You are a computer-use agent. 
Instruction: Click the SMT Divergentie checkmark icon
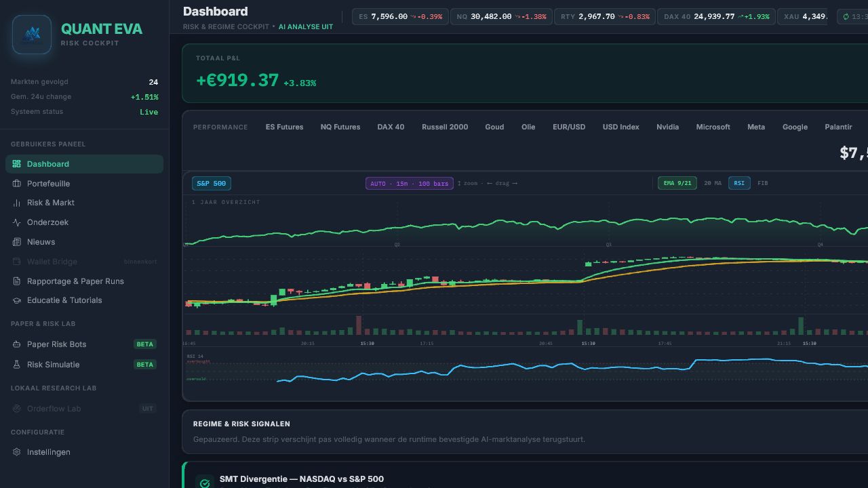click(x=205, y=484)
